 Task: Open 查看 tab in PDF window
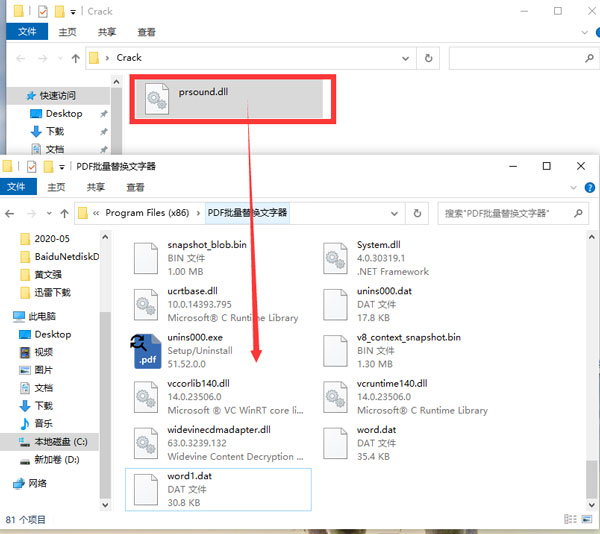pyautogui.click(x=135, y=187)
